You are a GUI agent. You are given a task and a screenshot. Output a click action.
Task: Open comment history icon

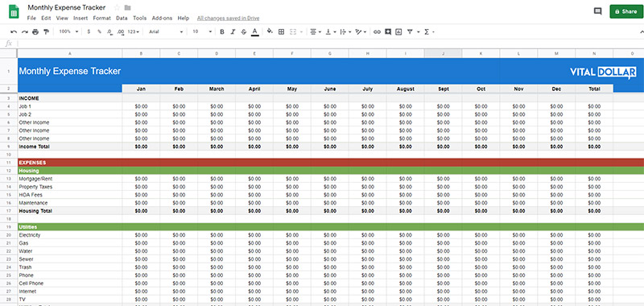point(597,11)
